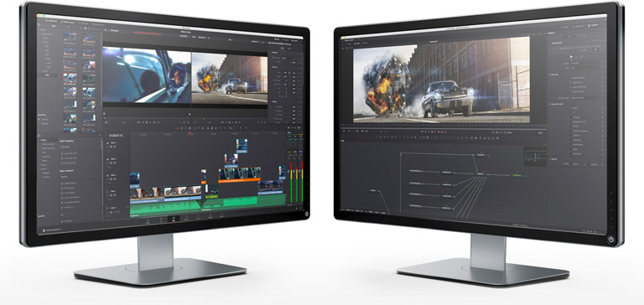
Task: Switch to the Fusion page tab
Action: point(186,218)
